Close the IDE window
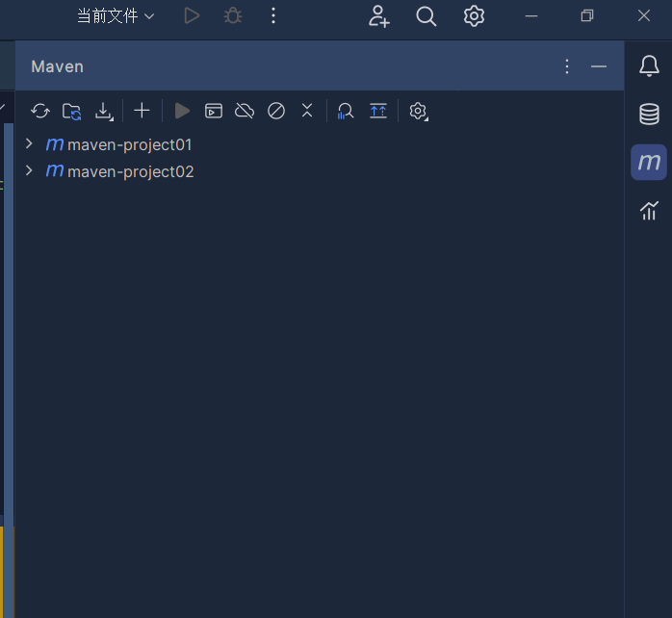Viewport: 672px width, 618px height. [644, 15]
